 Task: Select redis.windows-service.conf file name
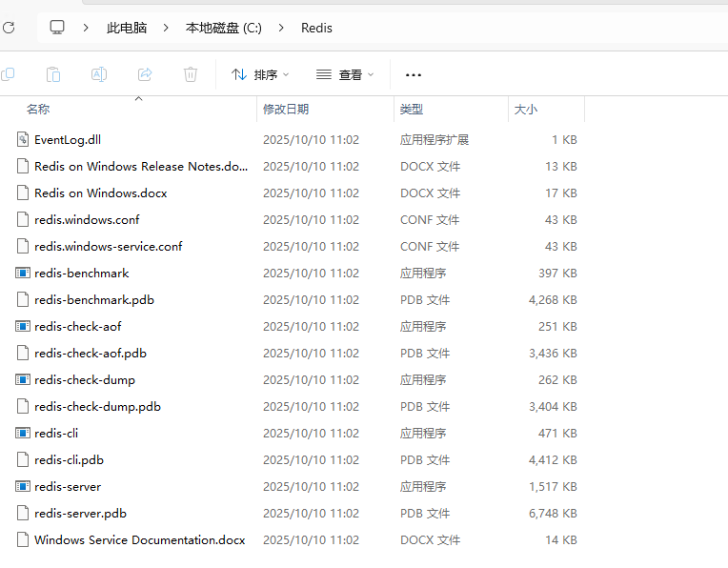(109, 247)
